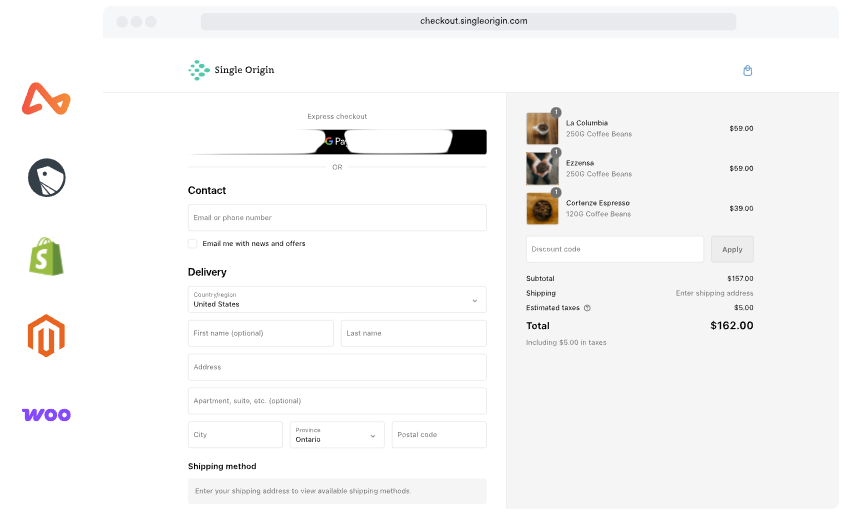Click the La Columbia product thumbnail
Image resolution: width=848 pixels, height=515 pixels.
[542, 129]
